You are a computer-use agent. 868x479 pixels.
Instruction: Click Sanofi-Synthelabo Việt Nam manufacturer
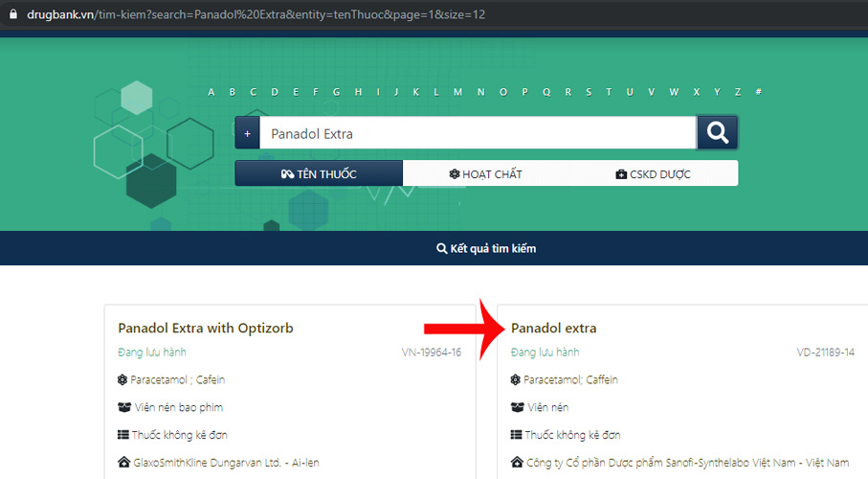point(687,463)
